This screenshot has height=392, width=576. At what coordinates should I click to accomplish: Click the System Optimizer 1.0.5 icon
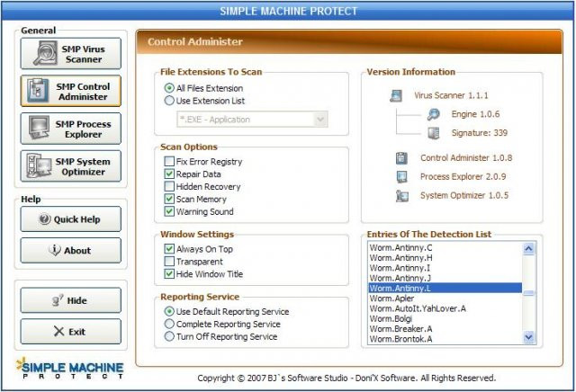coord(402,196)
